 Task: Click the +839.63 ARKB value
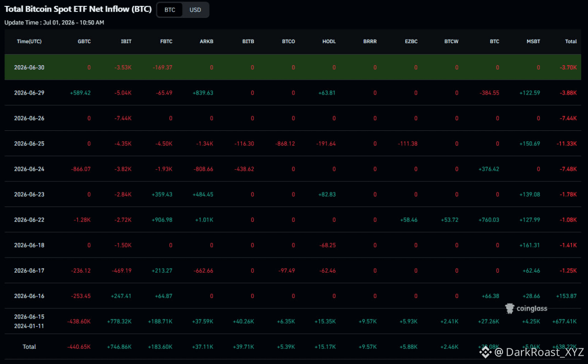(x=203, y=93)
